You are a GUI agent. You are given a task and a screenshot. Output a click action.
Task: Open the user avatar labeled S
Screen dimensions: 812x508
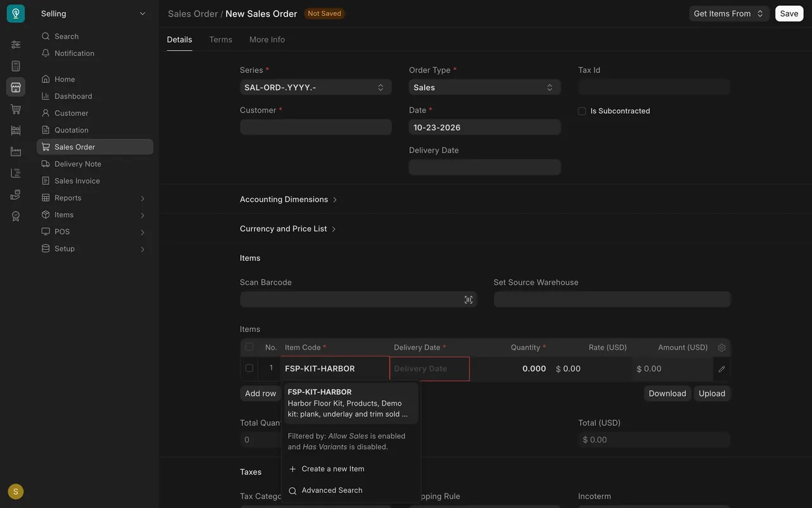pos(16,491)
